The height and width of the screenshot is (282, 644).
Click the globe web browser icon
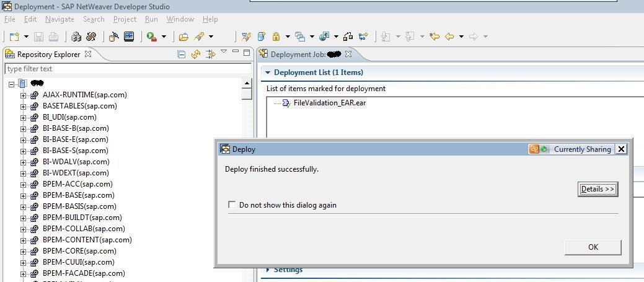click(324, 37)
